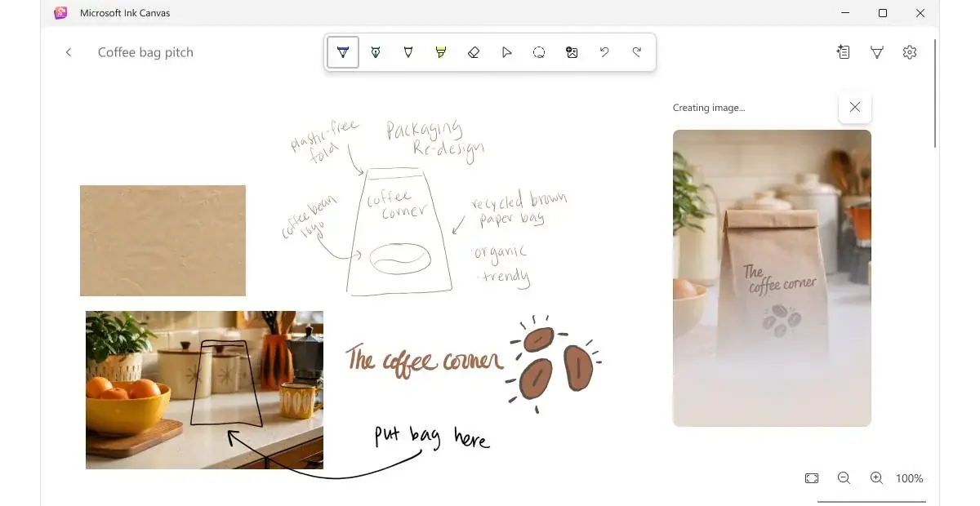Select the brown paper texture image
The height and width of the screenshot is (506, 980).
coord(163,240)
